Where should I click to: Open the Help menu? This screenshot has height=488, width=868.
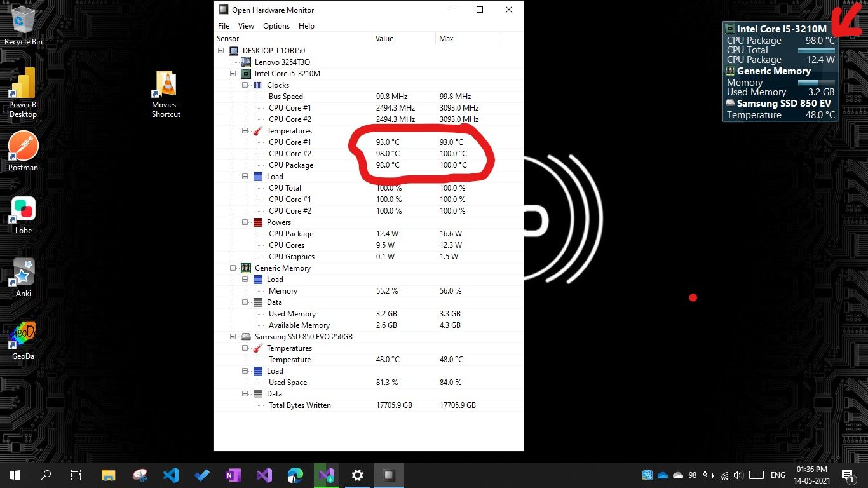(306, 26)
